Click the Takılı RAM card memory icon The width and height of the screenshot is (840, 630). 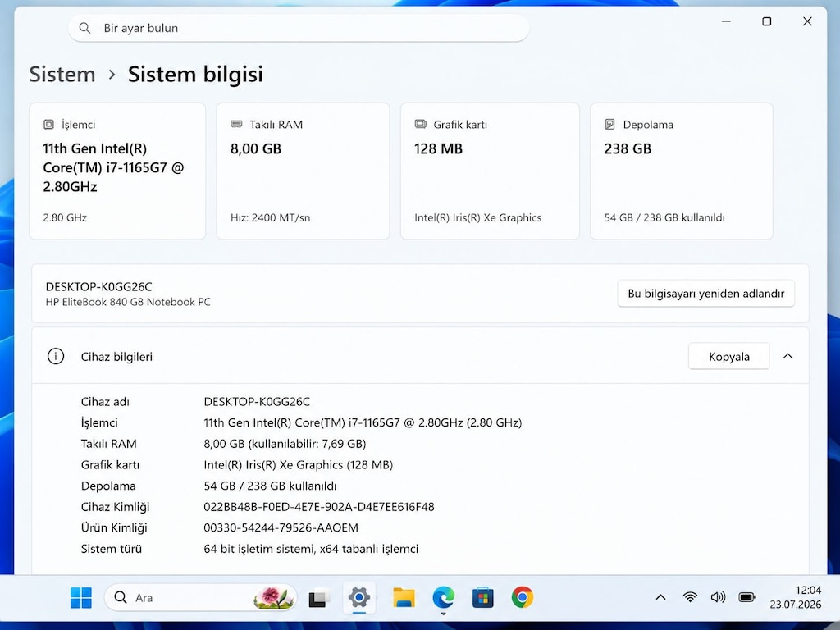pos(236,125)
